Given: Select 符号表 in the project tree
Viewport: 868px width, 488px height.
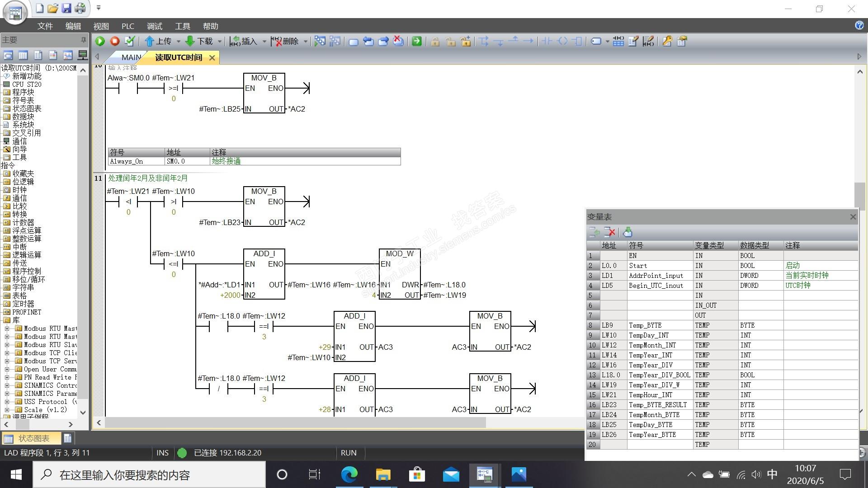Looking at the screenshot, I should [x=23, y=100].
